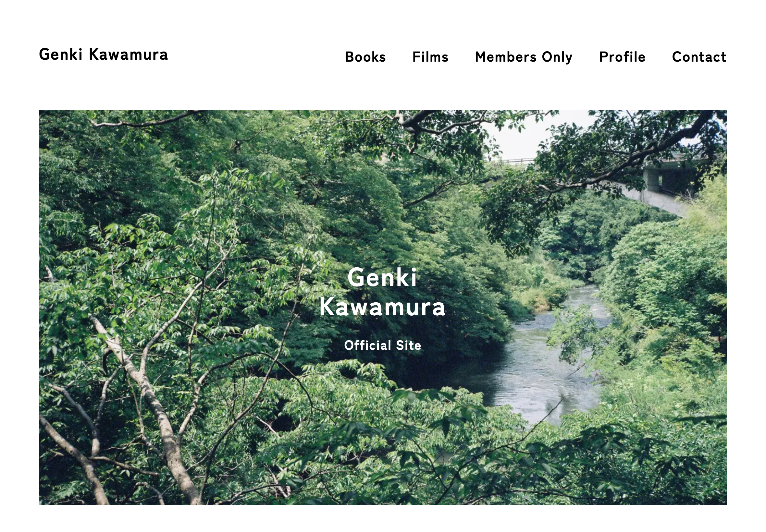
Task: Click the thin bare branch at photo's top-left
Action: pyautogui.click(x=143, y=121)
